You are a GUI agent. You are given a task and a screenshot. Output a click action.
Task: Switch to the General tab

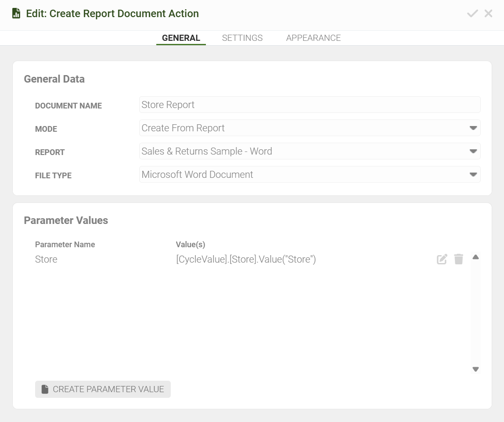181,38
